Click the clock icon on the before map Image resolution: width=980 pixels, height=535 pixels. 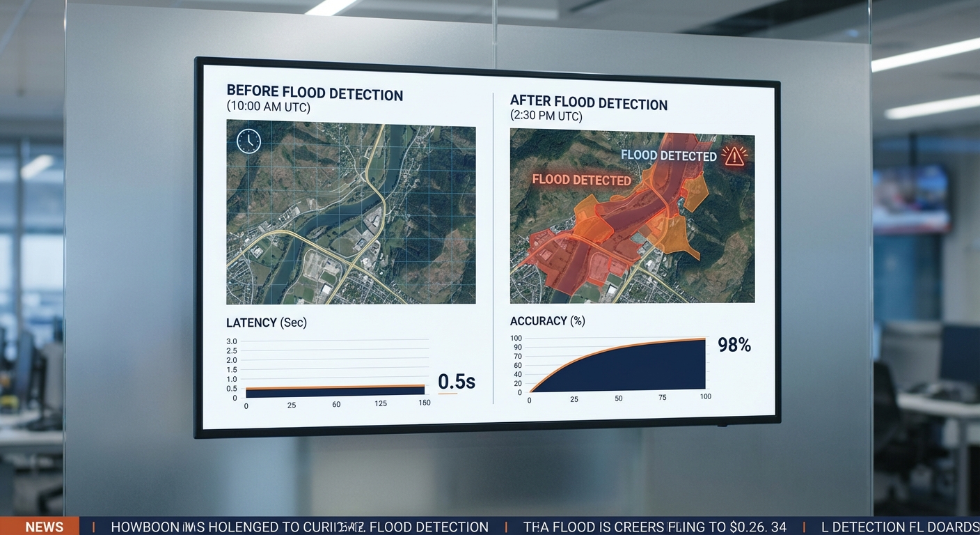pos(248,141)
